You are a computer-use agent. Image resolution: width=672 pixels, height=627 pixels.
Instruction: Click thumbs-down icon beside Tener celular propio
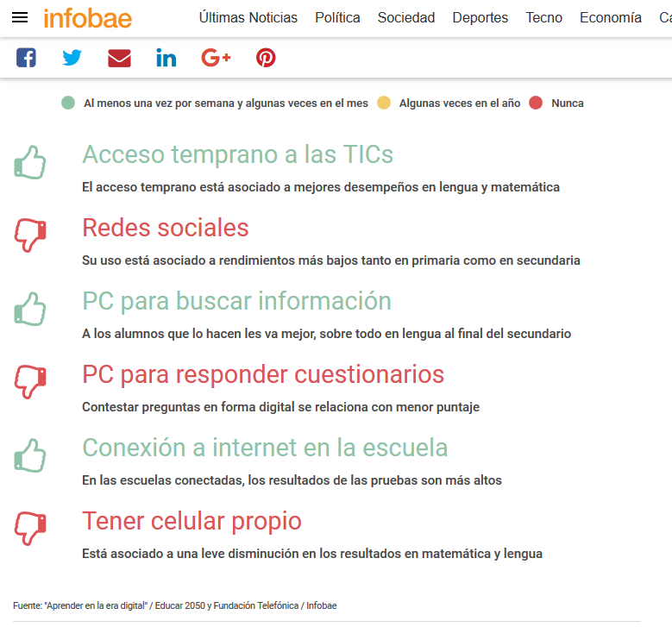[x=30, y=529]
